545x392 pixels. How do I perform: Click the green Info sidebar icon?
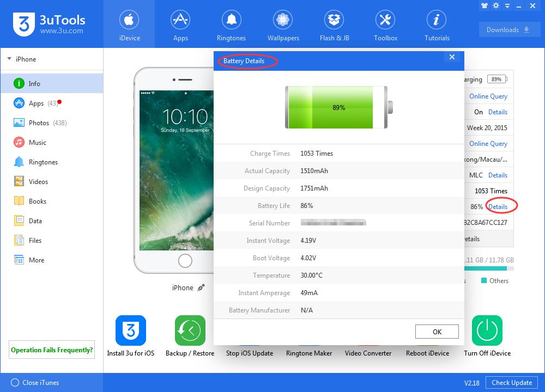19,83
